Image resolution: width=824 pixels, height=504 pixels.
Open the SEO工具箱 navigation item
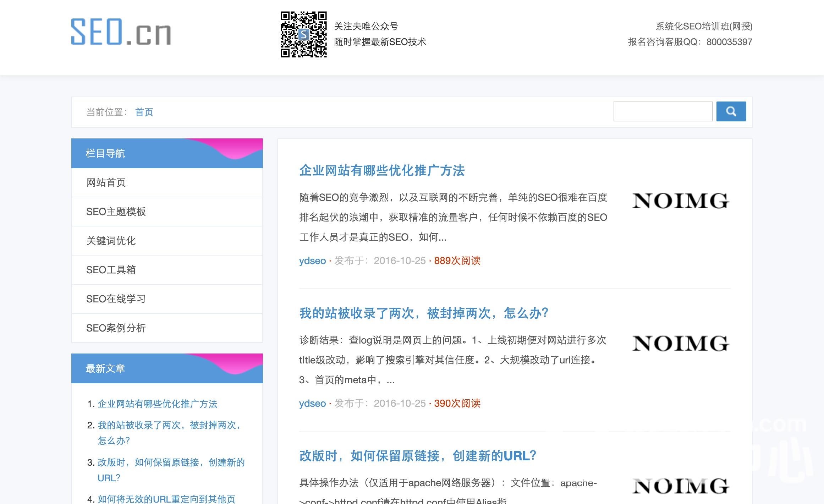[111, 270]
